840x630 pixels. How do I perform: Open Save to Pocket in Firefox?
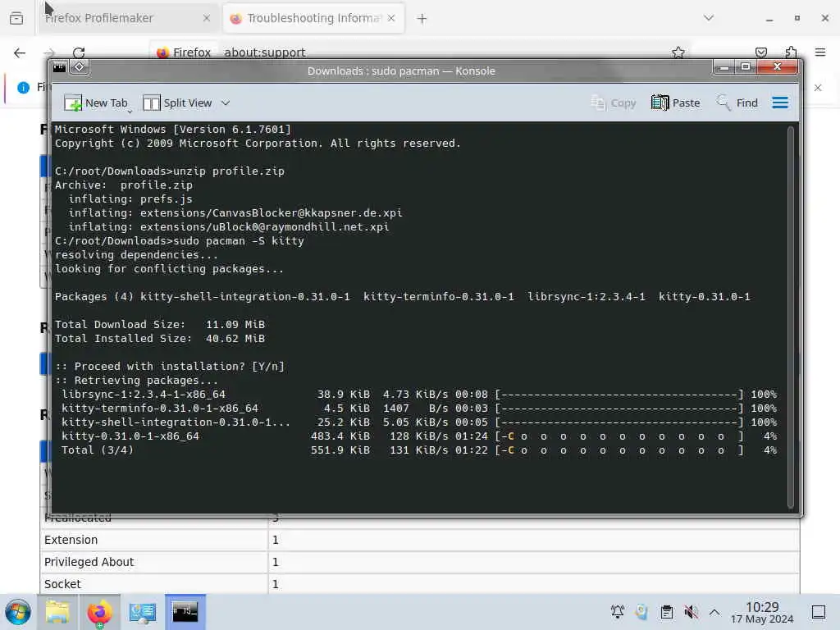click(x=760, y=52)
